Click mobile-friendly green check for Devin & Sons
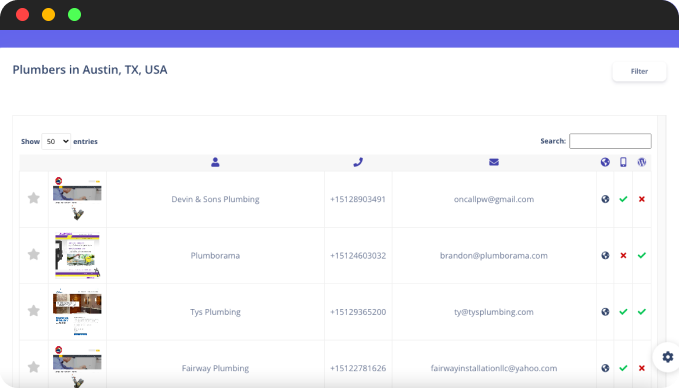 [x=623, y=199]
